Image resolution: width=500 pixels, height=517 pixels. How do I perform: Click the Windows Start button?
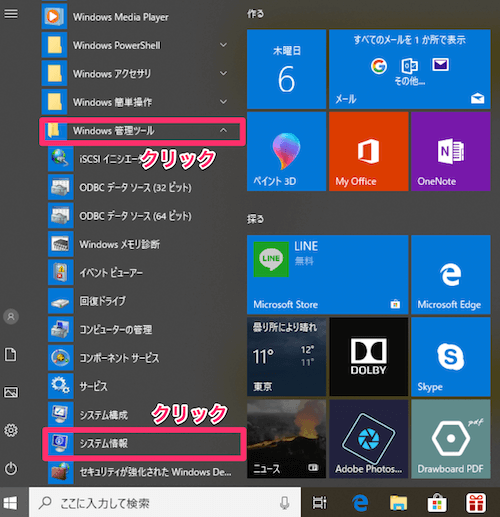10,503
